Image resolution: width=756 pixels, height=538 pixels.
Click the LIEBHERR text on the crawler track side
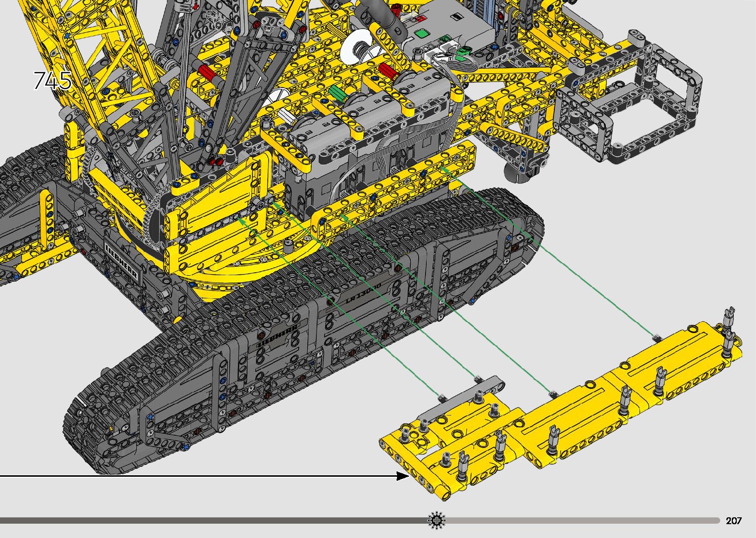pos(278,336)
